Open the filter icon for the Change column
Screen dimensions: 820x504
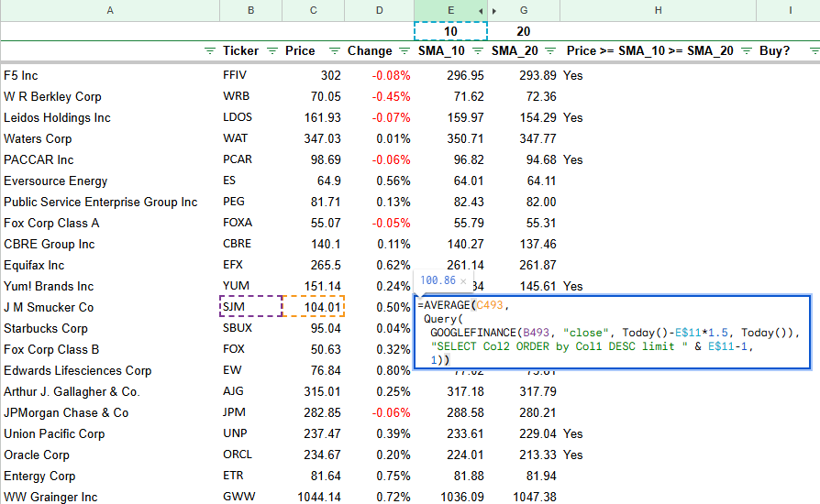point(404,50)
